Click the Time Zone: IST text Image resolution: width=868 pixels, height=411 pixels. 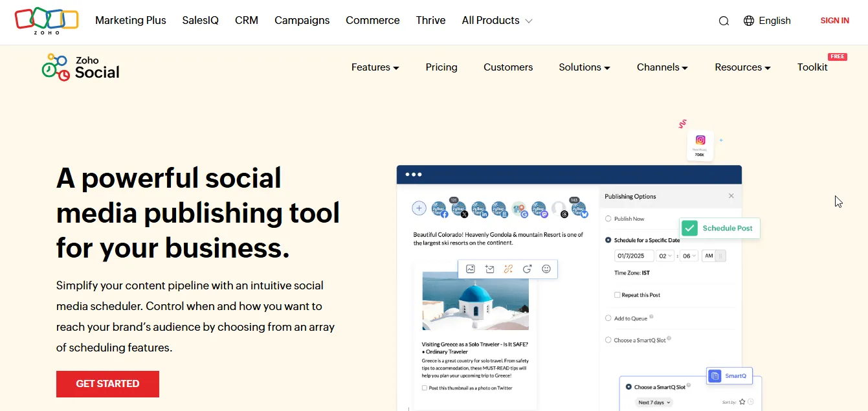632,273
